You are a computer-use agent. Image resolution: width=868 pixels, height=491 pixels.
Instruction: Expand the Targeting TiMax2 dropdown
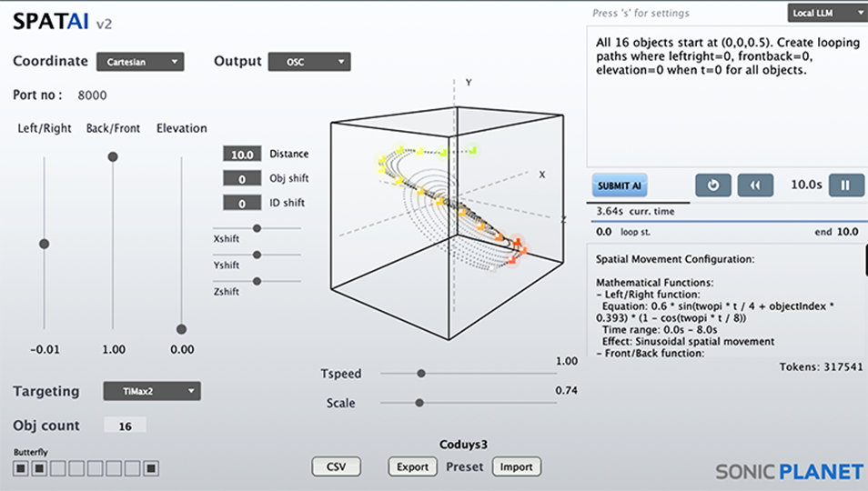coord(152,391)
